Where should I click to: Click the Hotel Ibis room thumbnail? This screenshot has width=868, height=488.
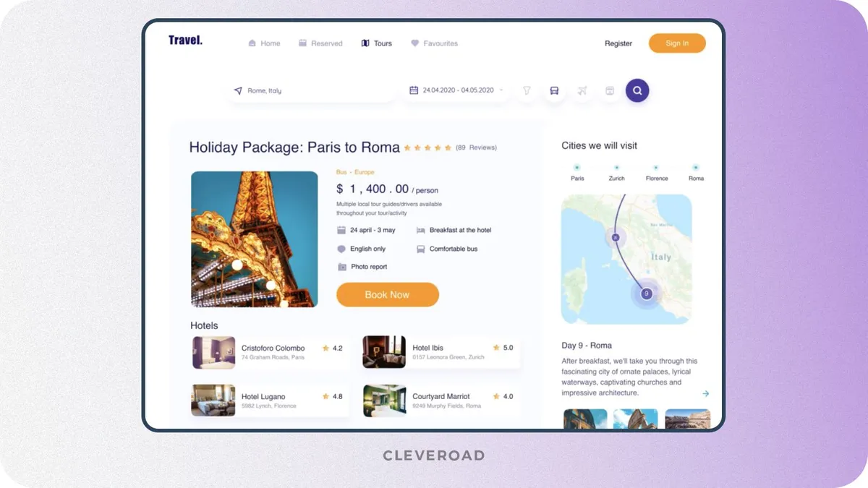(384, 353)
